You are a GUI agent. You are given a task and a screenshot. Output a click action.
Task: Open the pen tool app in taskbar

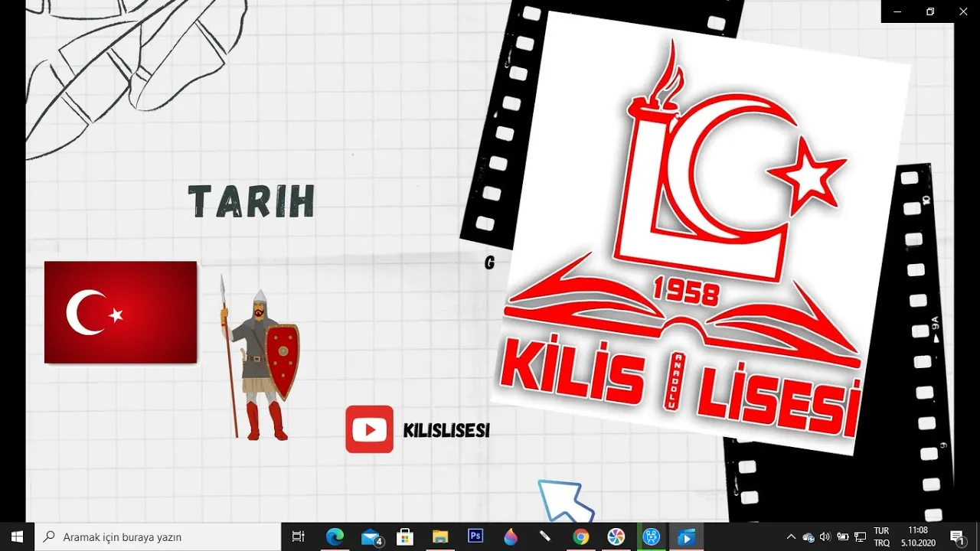[x=545, y=537]
